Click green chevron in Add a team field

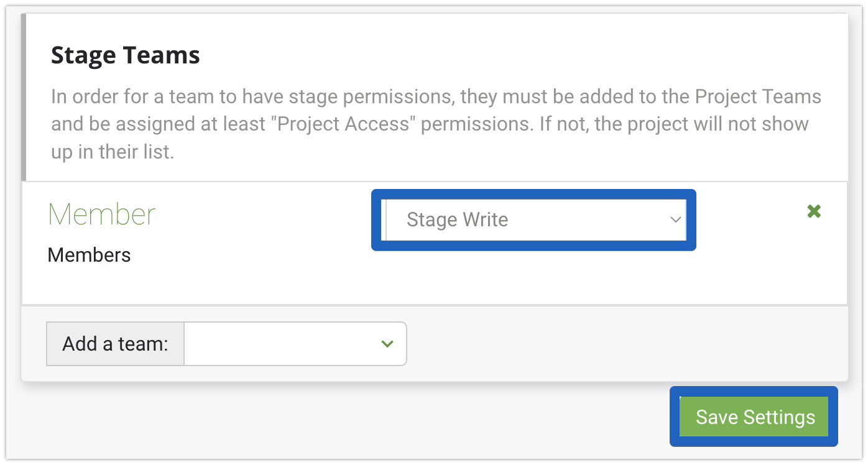(x=387, y=344)
